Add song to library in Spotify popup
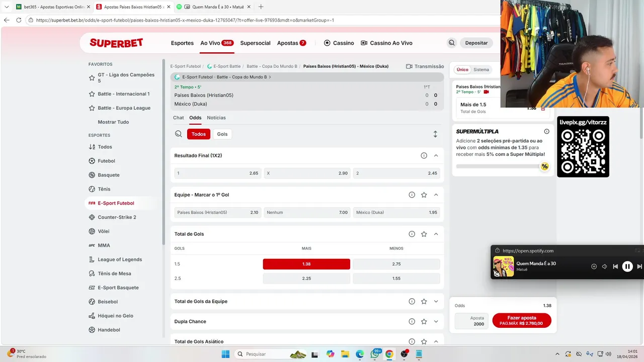This screenshot has width=644, height=362. point(594,266)
